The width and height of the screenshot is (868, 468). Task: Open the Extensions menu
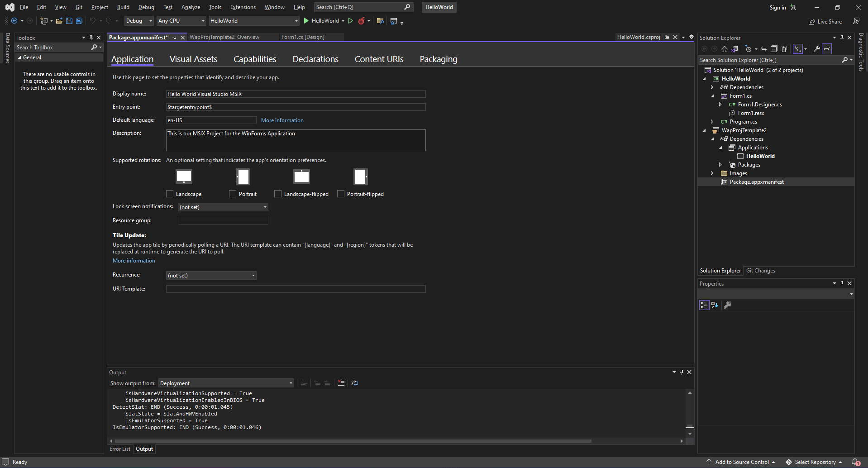tap(243, 7)
